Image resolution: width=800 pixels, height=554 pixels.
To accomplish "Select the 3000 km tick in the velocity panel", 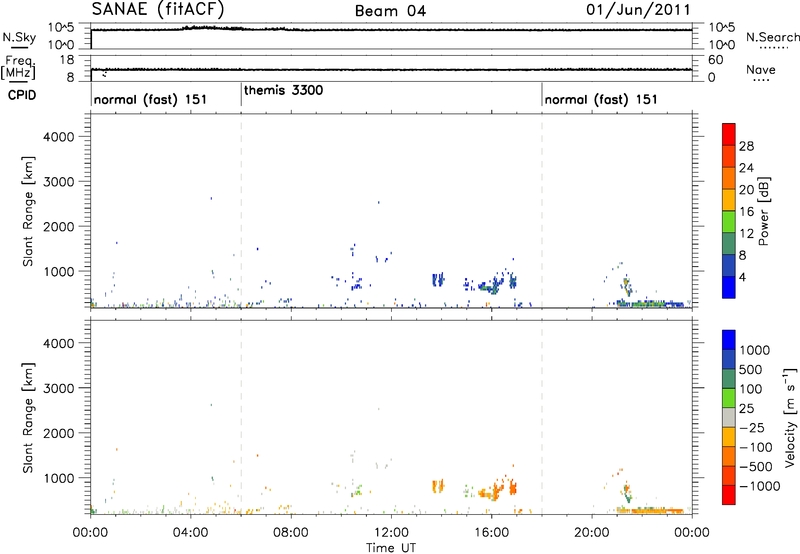I will point(59,388).
